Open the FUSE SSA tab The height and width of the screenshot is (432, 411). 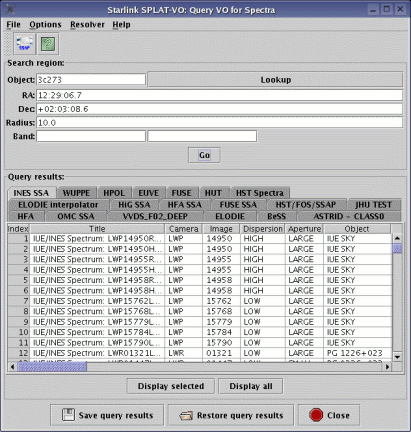[x=238, y=205]
